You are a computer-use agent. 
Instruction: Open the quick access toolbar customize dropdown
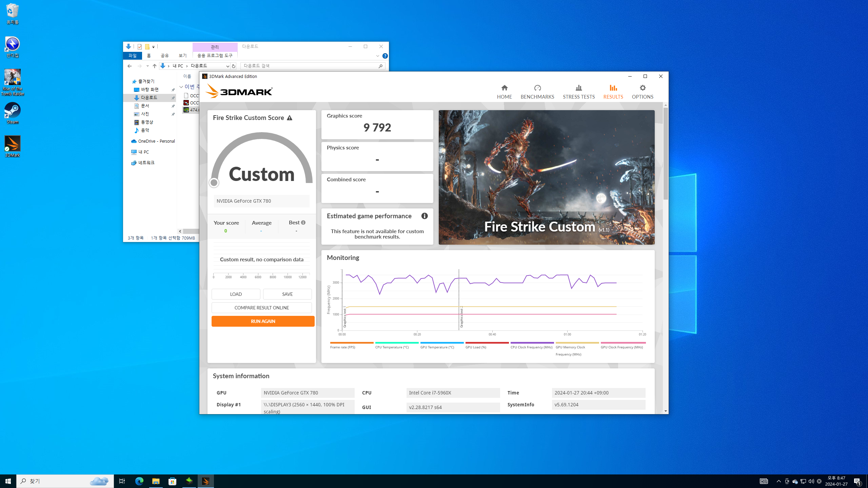(x=154, y=47)
